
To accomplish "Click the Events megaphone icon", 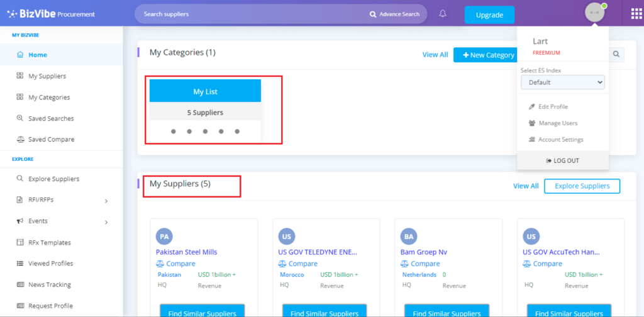I will point(19,221).
